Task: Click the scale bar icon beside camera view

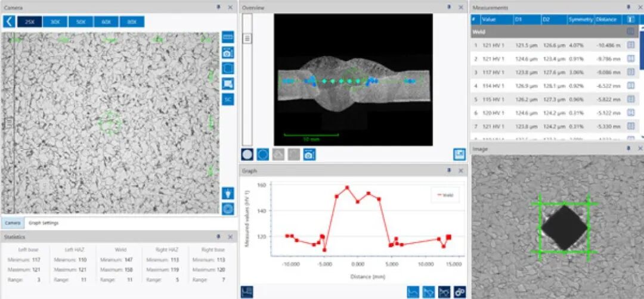Action: pyautogui.click(x=228, y=37)
